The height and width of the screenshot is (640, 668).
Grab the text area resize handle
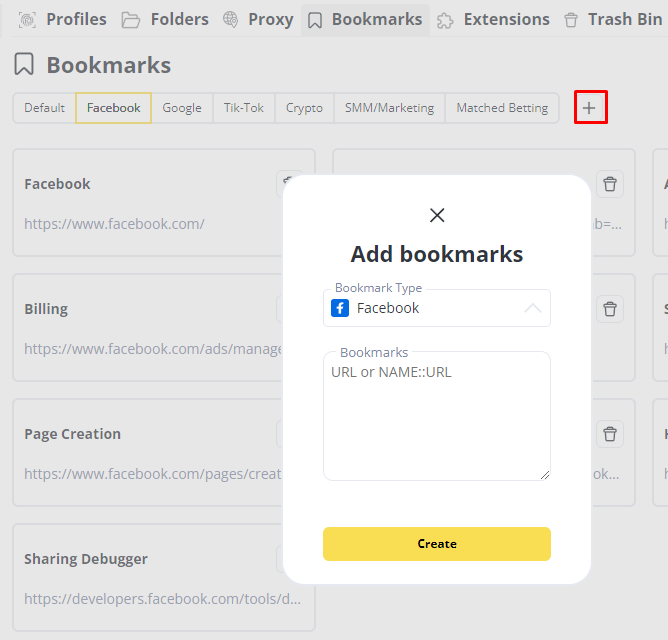[x=544, y=475]
